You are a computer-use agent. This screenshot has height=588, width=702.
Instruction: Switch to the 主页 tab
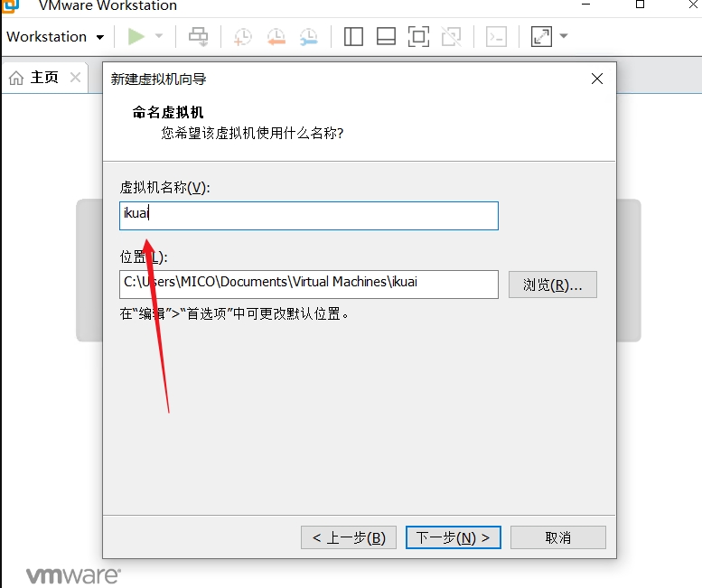tap(44, 78)
